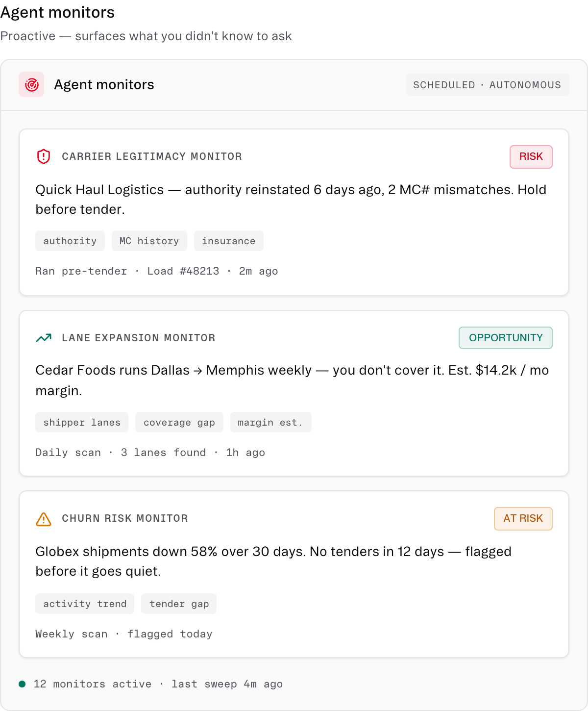Screen dimensions: 588x711
Task: Click the trending-up arrow icon on Lane Expansion
Action: click(44, 338)
